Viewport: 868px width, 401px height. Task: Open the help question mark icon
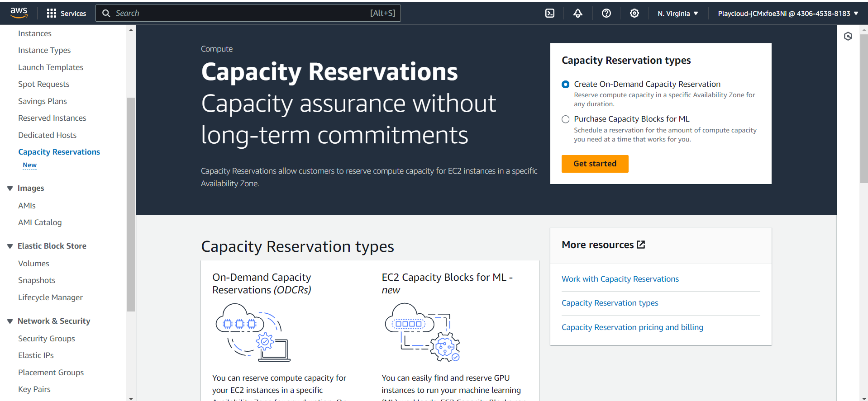pyautogui.click(x=606, y=13)
